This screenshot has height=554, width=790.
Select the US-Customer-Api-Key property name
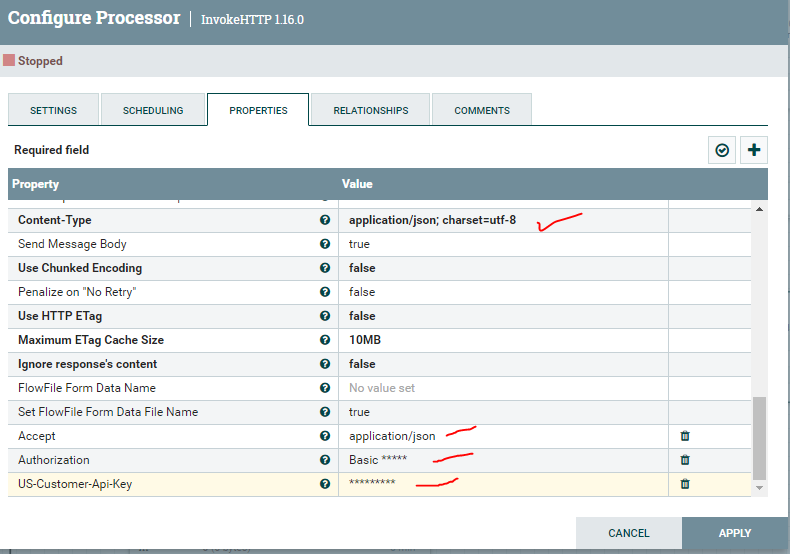pos(75,484)
